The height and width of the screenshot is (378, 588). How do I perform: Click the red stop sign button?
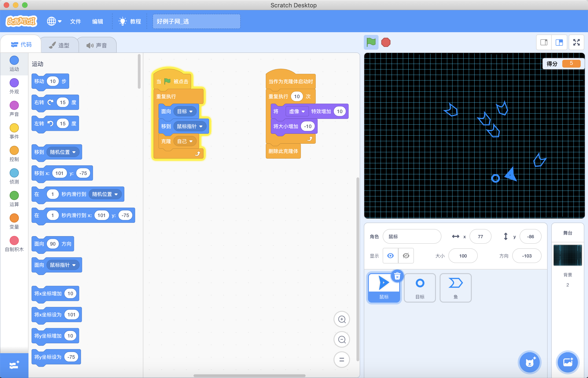click(x=386, y=43)
